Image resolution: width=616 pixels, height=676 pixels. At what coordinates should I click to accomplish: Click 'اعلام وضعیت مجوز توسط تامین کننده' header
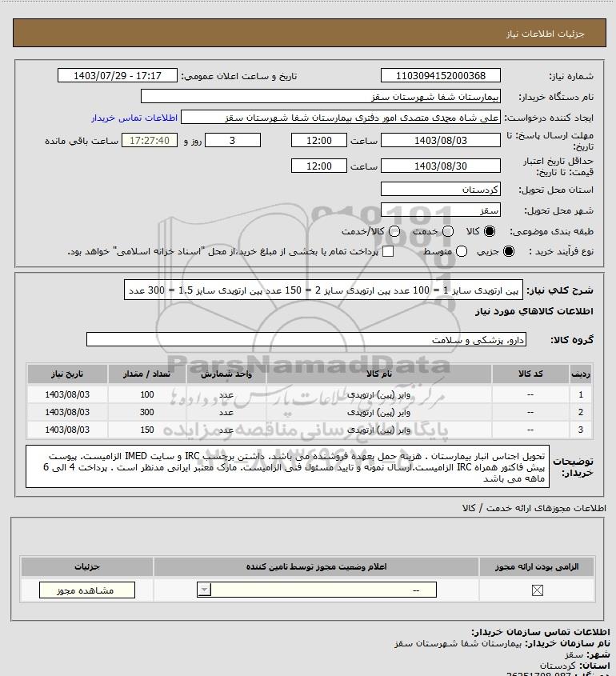coord(317,566)
